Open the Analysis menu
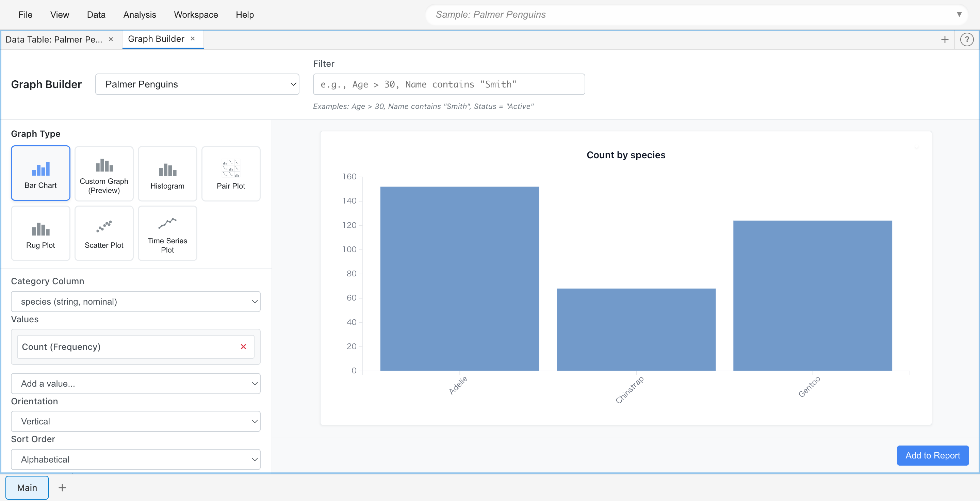This screenshot has height=501, width=980. tap(139, 14)
